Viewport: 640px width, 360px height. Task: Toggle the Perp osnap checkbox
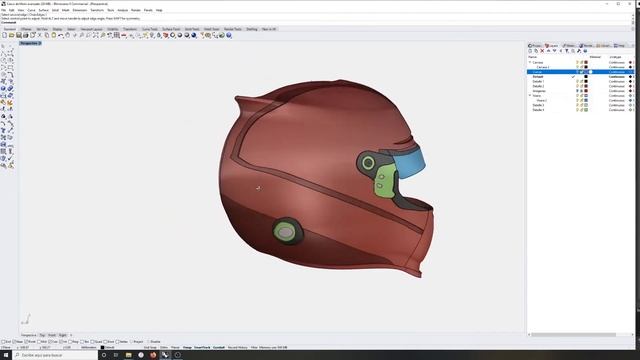coord(71,342)
